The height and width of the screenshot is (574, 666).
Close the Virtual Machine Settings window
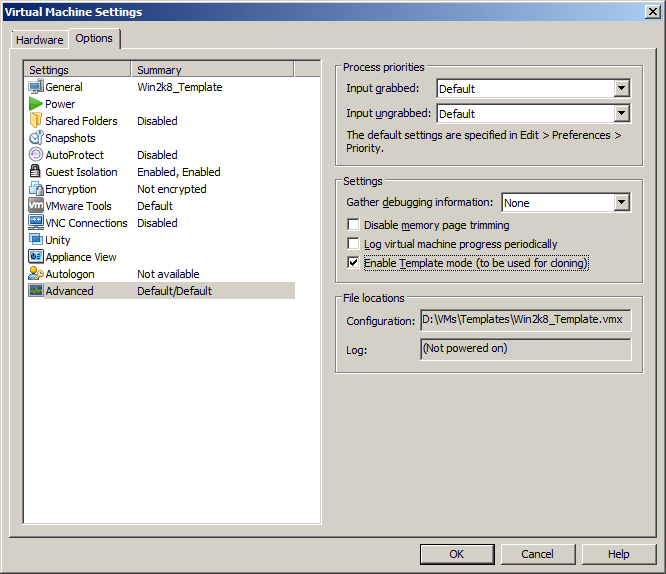pos(652,11)
